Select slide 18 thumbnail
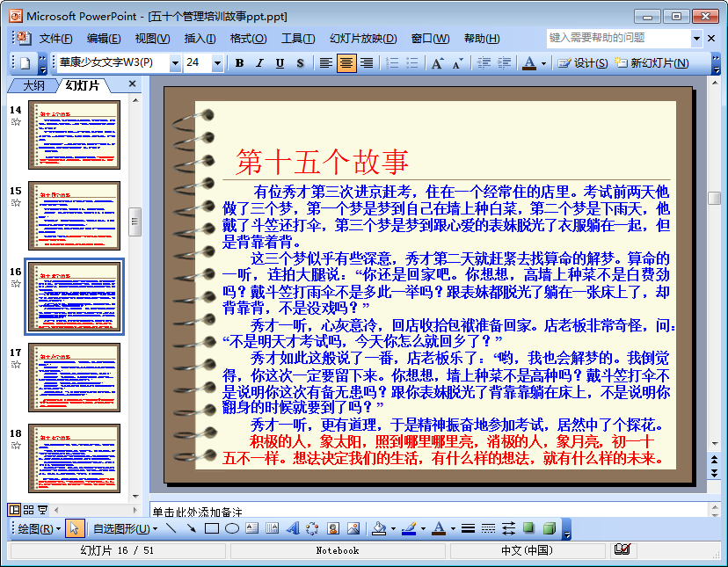The width and height of the screenshot is (728, 567). 74,458
